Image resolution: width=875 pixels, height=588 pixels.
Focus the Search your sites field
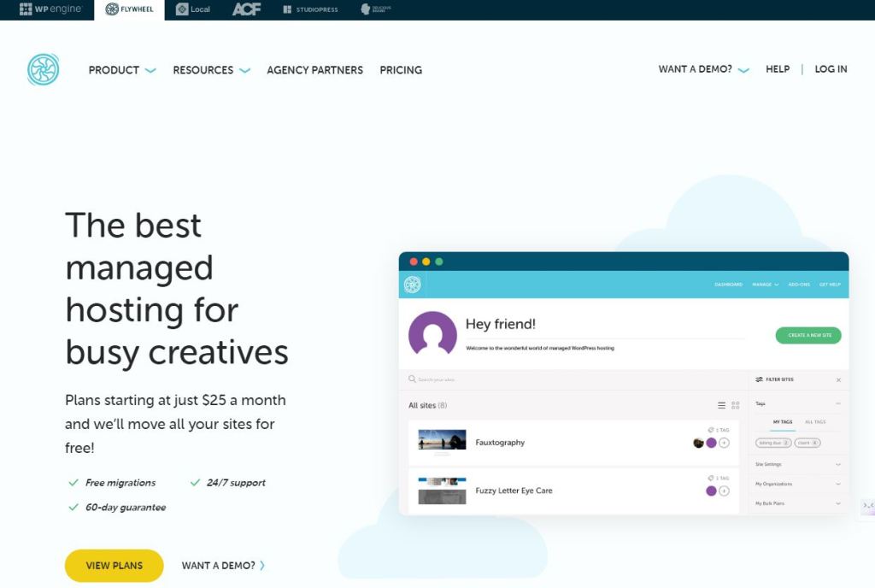click(573, 379)
